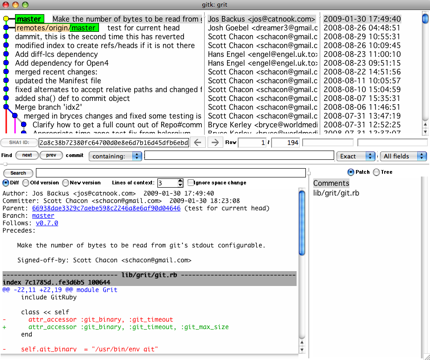Click the forward arrow history button
Screen dimensions: 431x360
click(x=215, y=143)
